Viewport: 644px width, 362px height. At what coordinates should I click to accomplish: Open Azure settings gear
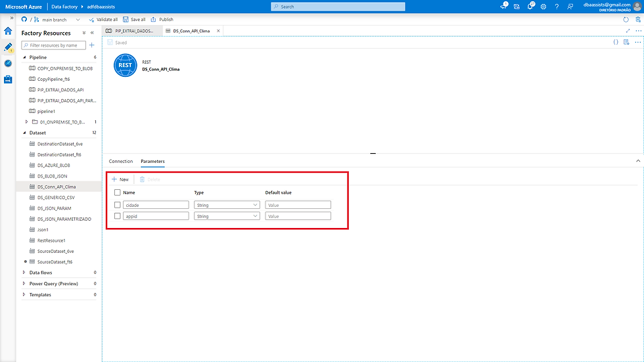pos(543,7)
